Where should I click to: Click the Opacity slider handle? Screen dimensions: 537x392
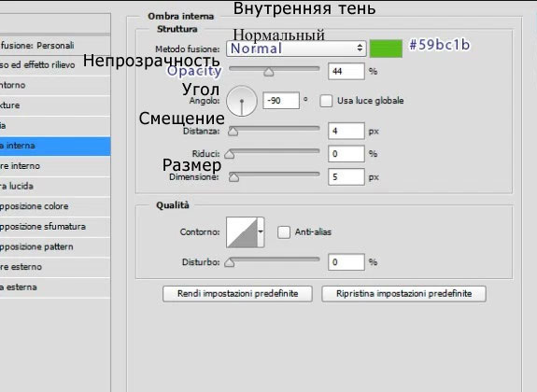point(269,72)
